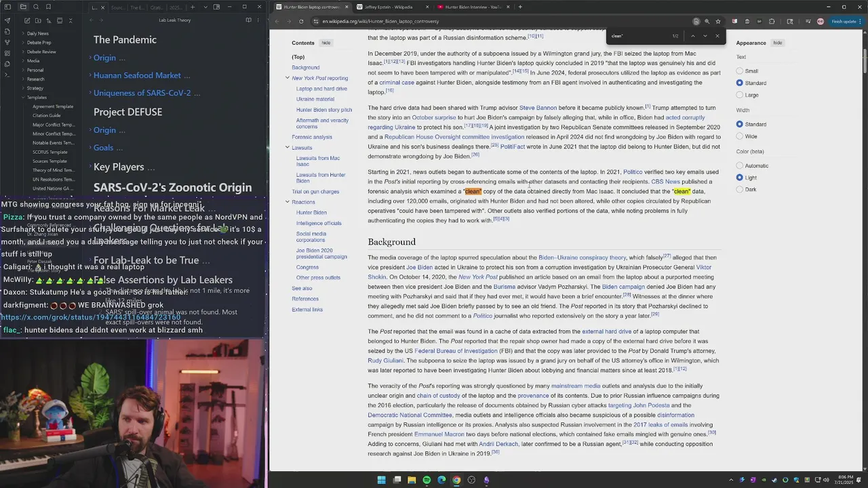Click the find-in-page search field

tap(639, 36)
